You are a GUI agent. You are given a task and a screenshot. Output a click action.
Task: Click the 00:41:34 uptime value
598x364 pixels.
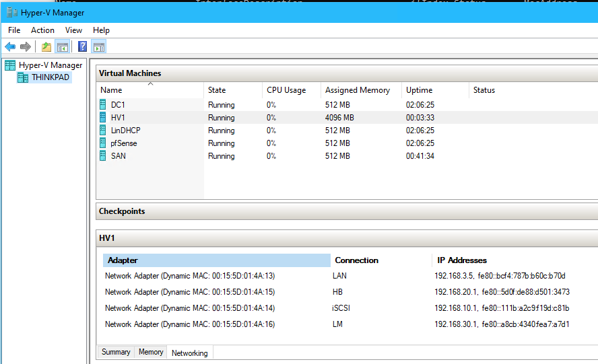(x=420, y=156)
